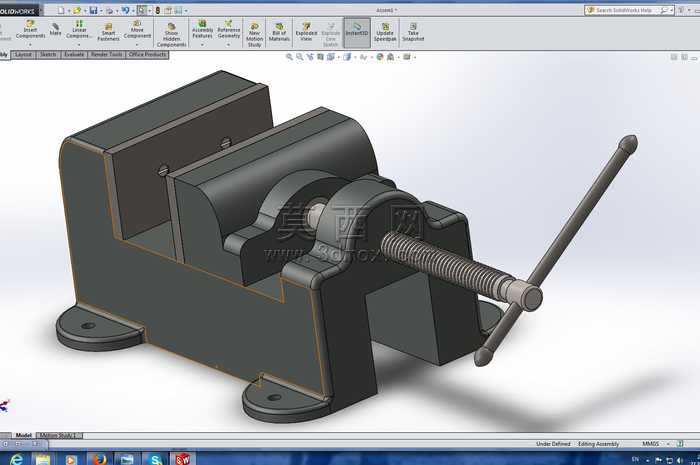Click the Help question-mark icon
Viewport: 700px width, 465px height.
click(682, 10)
